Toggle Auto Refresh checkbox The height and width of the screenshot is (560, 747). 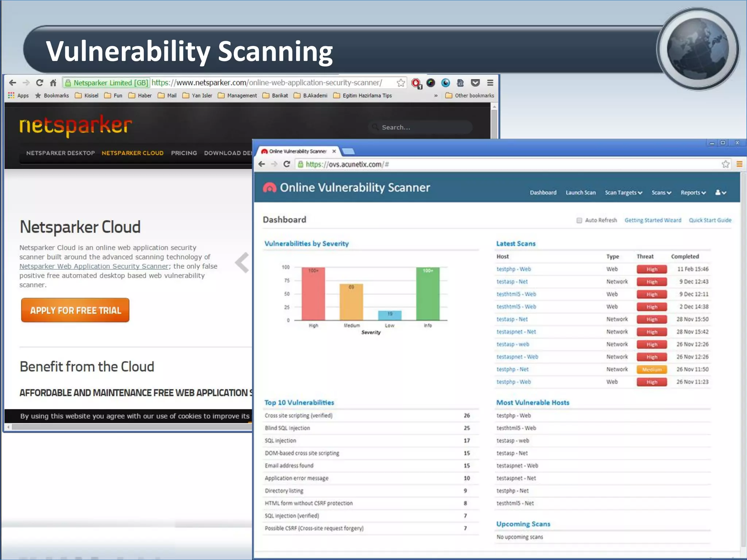coord(579,220)
